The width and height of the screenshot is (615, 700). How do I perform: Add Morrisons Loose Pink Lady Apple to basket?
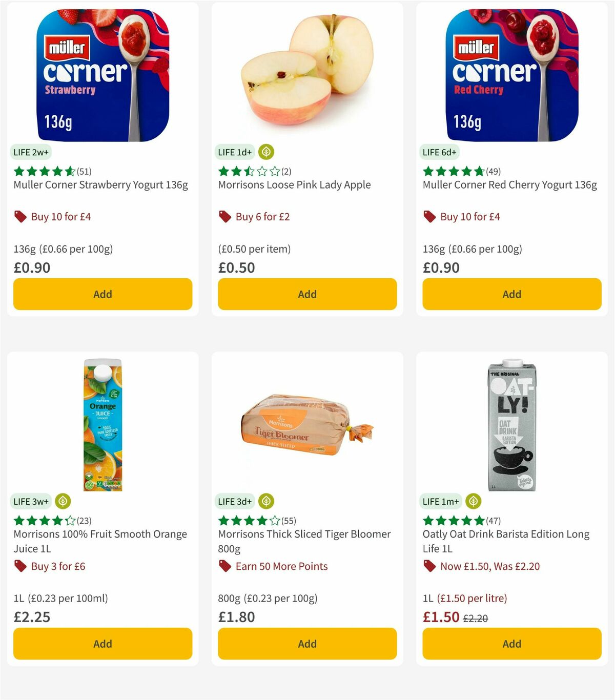click(x=306, y=294)
